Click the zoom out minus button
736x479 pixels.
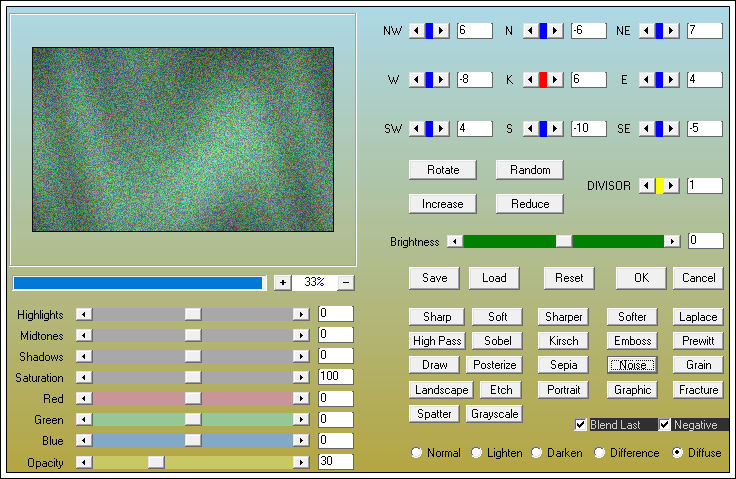click(x=346, y=283)
